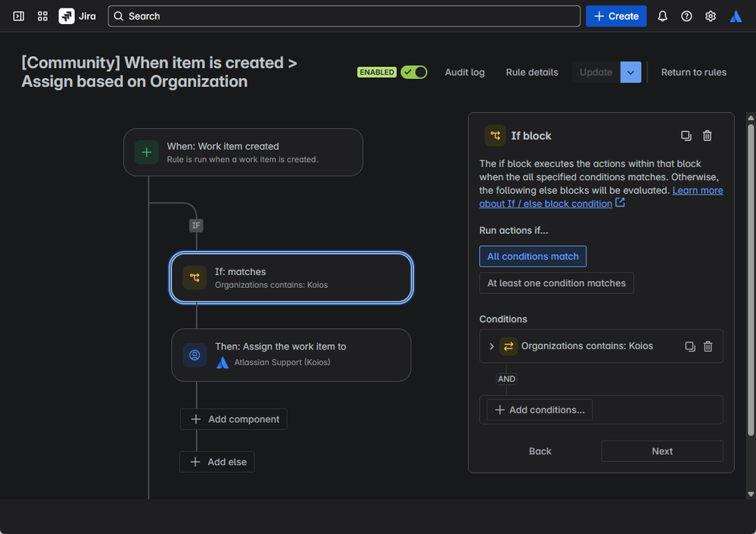The width and height of the screenshot is (756, 534).
Task: Delete the If block with trash icon
Action: point(708,136)
